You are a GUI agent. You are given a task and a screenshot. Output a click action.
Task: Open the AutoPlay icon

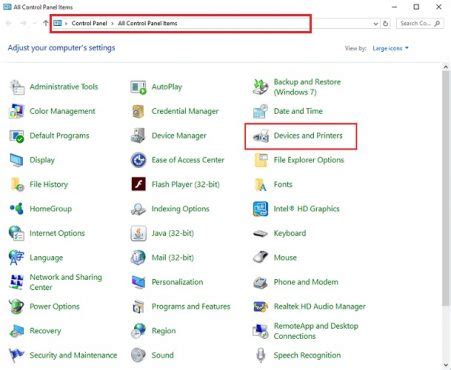[x=138, y=87]
